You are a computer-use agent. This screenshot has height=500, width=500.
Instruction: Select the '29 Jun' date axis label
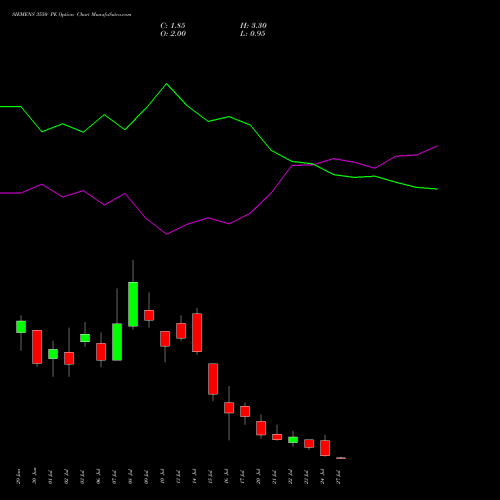[x=19, y=476]
